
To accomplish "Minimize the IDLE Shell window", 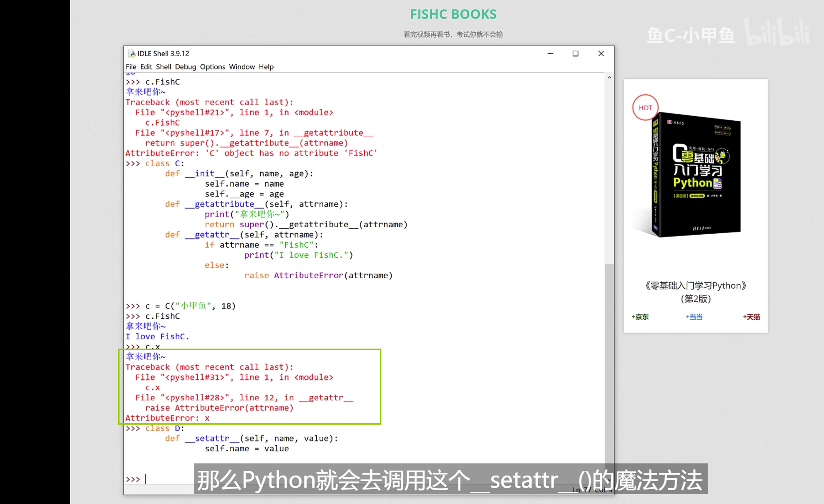I will click(550, 54).
